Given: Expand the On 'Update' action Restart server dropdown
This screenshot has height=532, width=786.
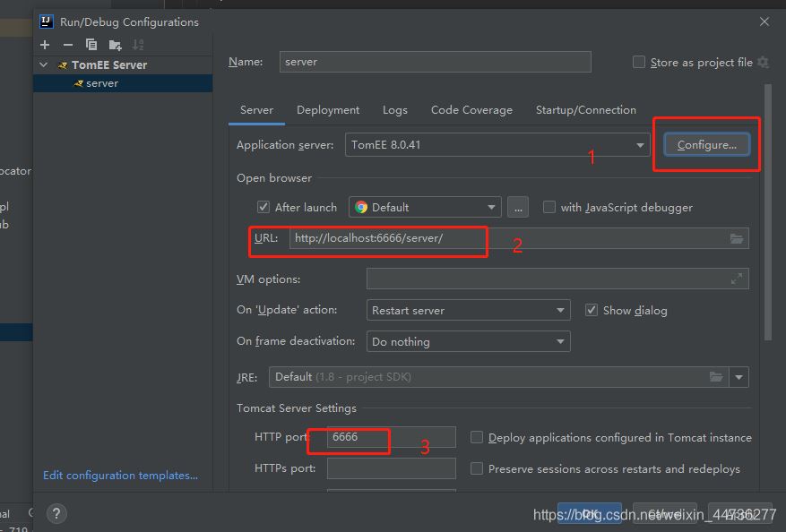Looking at the screenshot, I should pyautogui.click(x=470, y=310).
